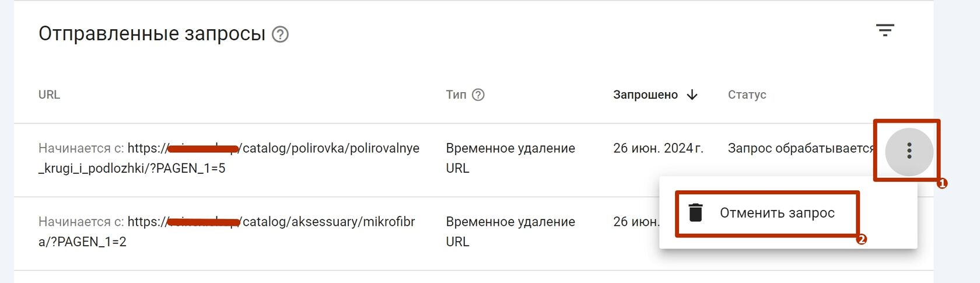Click Запрос обрабатывается status in first row
This screenshot has height=283, width=980.
[x=800, y=148]
